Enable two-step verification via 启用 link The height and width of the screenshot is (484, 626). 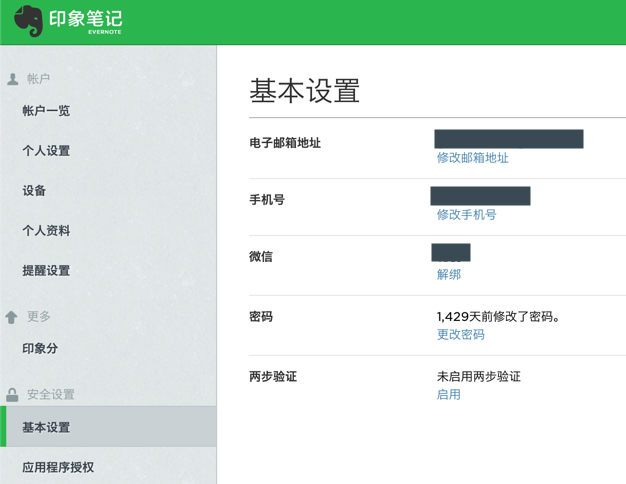(448, 395)
